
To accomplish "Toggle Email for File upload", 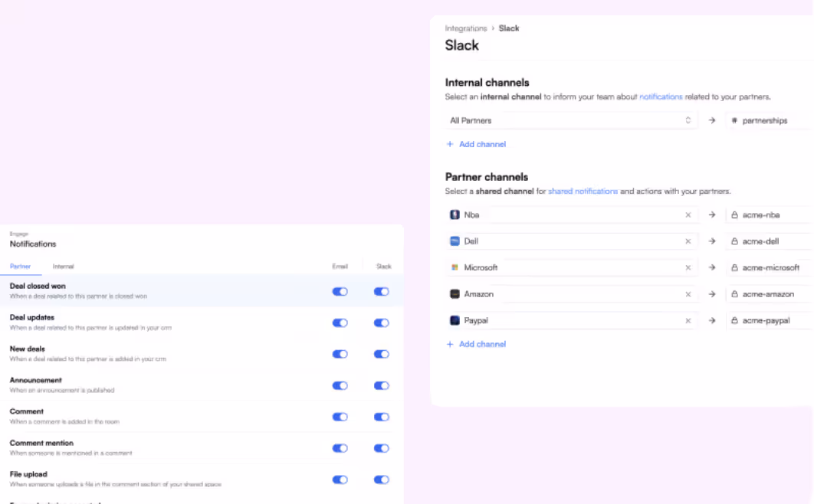I will [340, 479].
